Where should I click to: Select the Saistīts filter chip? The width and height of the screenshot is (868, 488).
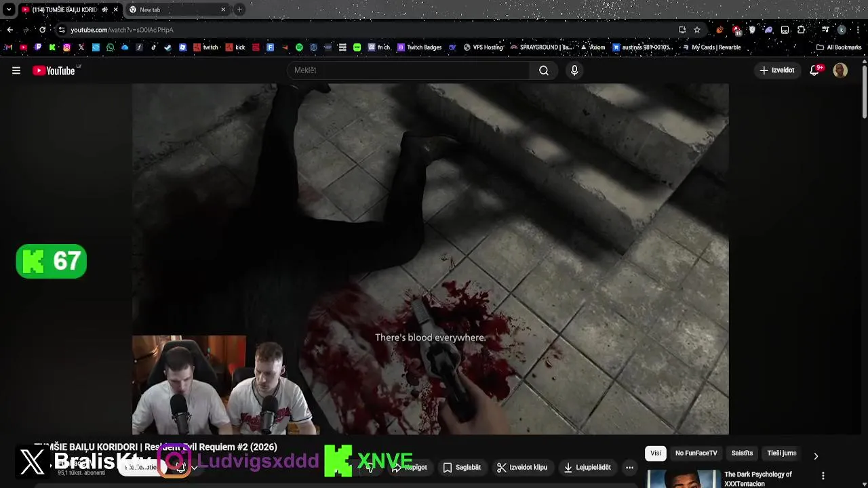(742, 453)
